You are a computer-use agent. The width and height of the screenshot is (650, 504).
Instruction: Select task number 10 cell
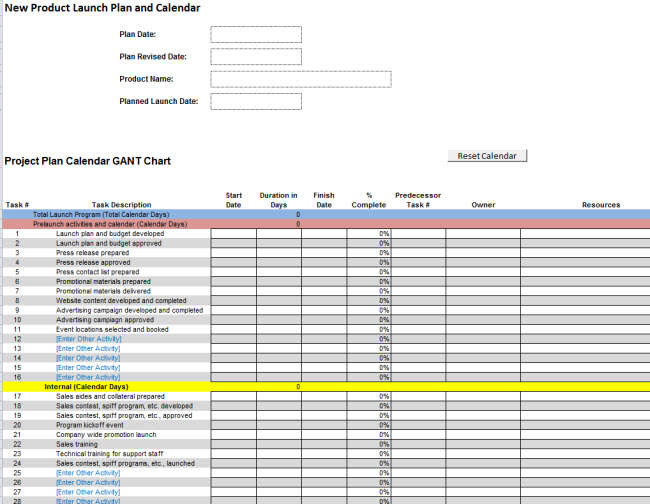[17, 320]
